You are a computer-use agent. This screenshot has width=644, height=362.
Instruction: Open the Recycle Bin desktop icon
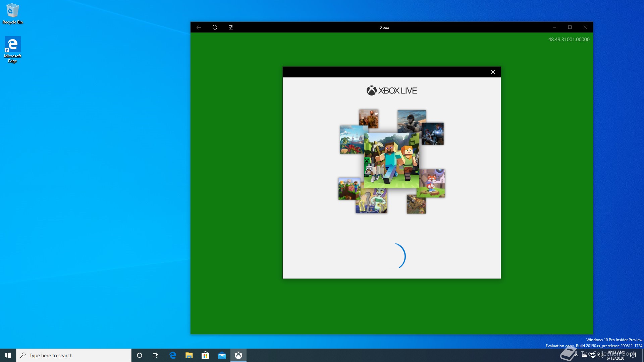click(13, 14)
